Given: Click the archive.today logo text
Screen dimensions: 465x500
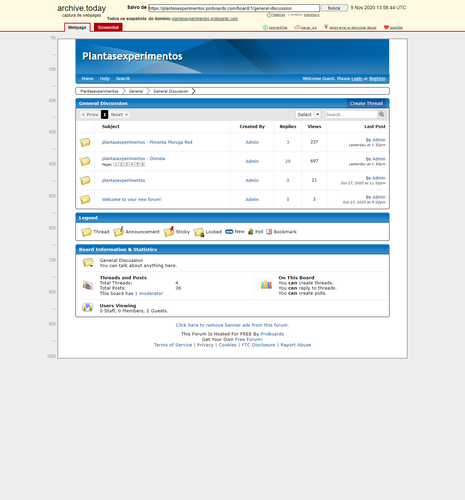Looking at the screenshot, I should [82, 8].
